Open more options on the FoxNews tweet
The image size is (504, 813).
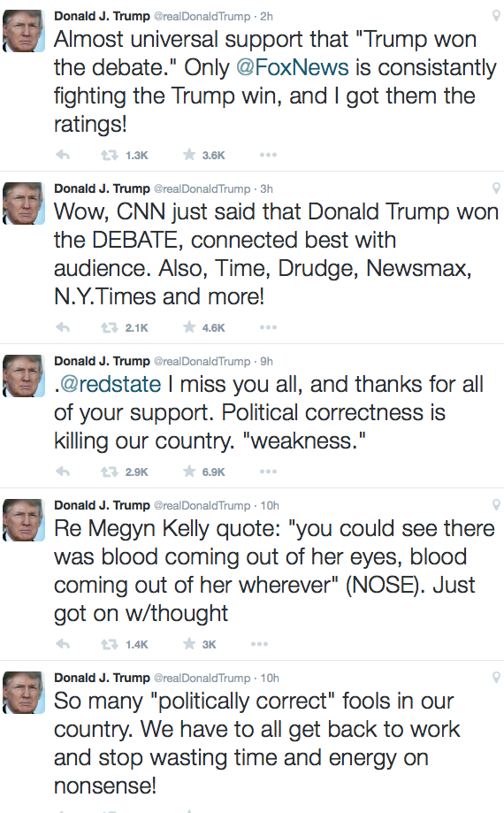point(268,155)
